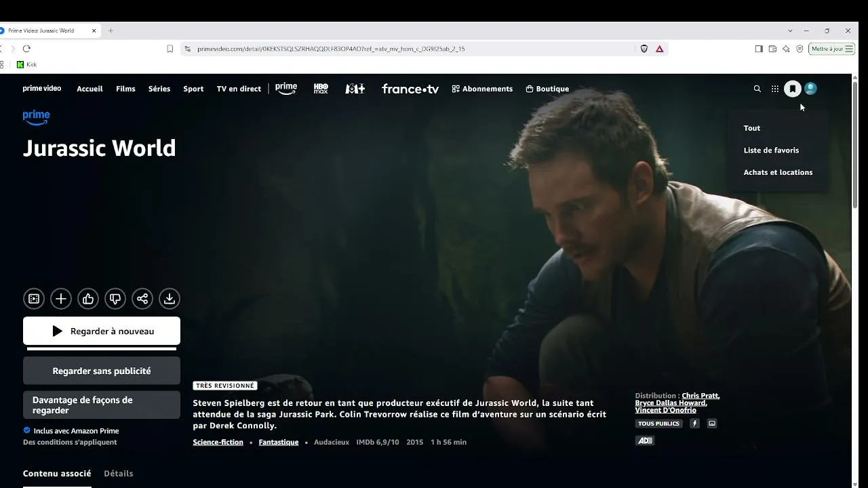868x488 pixels.
Task: Open the Brave VPN shield icon
Action: click(x=800, y=49)
